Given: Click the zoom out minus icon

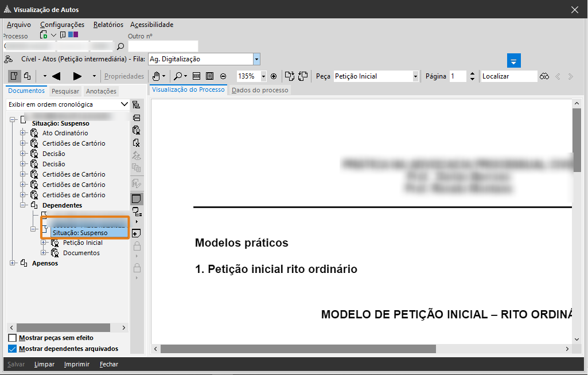Looking at the screenshot, I should click(223, 76).
